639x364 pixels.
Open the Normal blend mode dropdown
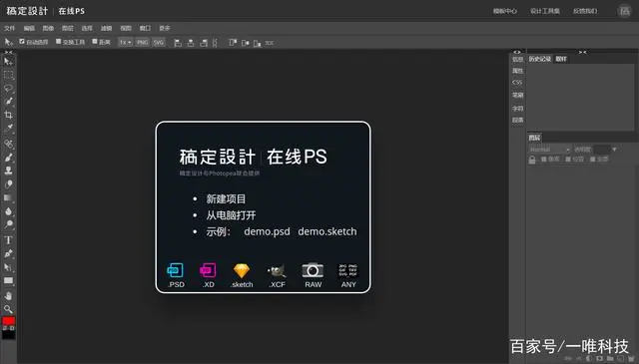tap(550, 150)
